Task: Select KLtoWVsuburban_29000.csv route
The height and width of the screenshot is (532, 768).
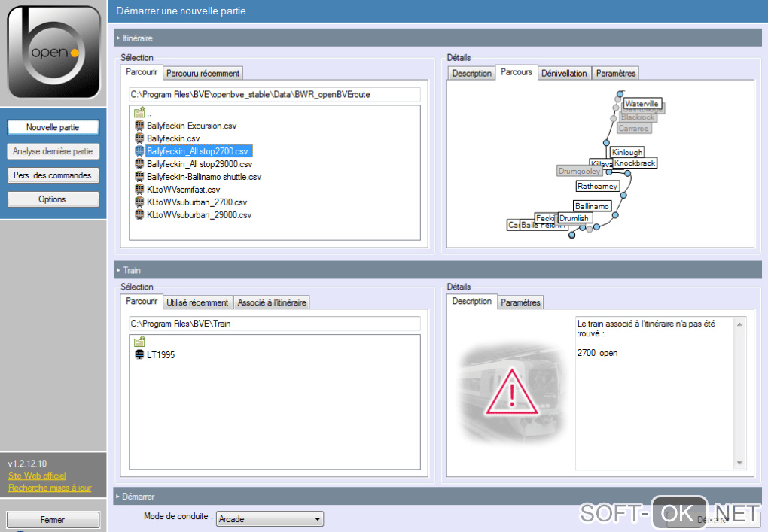Action: click(x=199, y=215)
